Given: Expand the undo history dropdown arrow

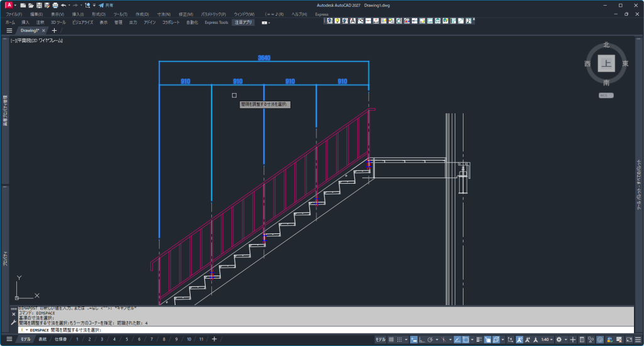Looking at the screenshot, I should [x=70, y=5].
